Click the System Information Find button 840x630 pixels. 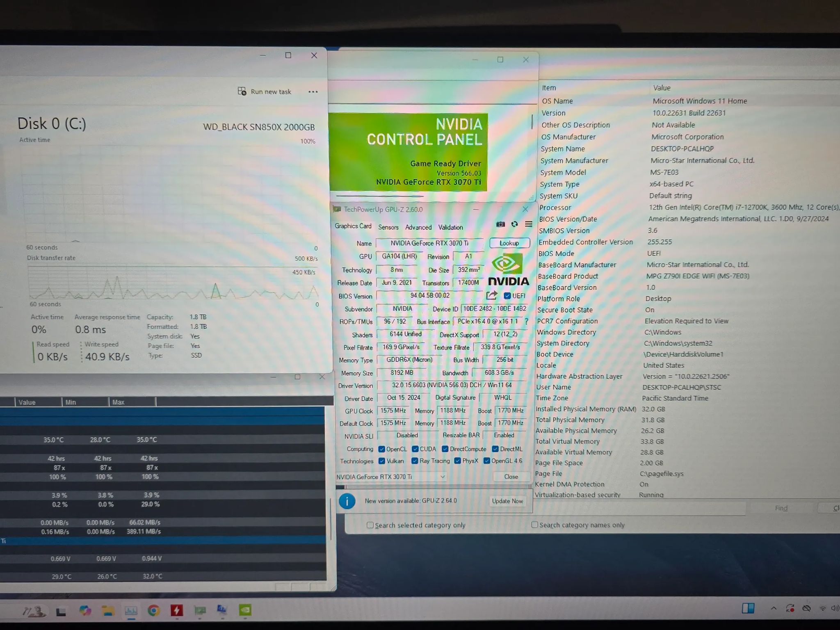tap(781, 509)
